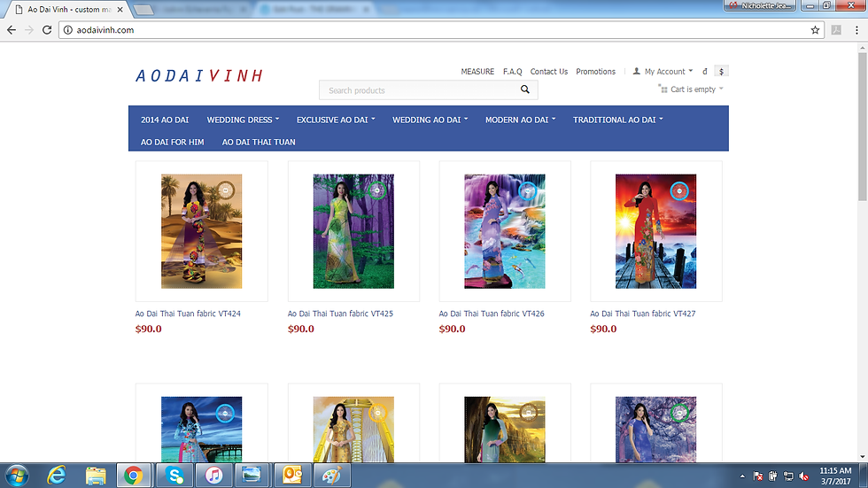Switch currency to dollar ($)
The height and width of the screenshot is (488, 868).
tap(721, 71)
